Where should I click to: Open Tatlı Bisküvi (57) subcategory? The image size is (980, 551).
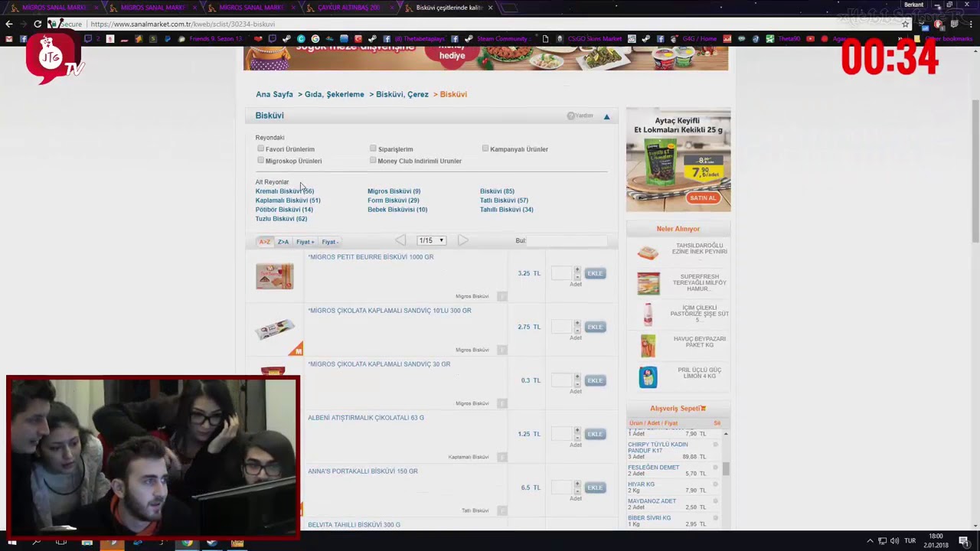(x=504, y=201)
